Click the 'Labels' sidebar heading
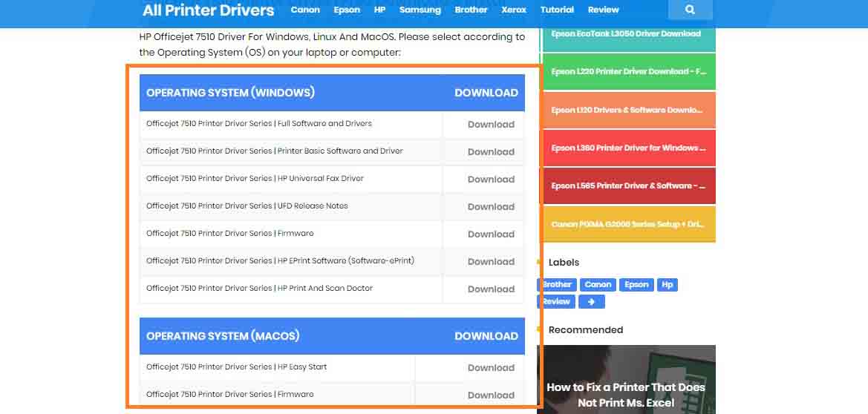868x414 pixels. (x=564, y=263)
